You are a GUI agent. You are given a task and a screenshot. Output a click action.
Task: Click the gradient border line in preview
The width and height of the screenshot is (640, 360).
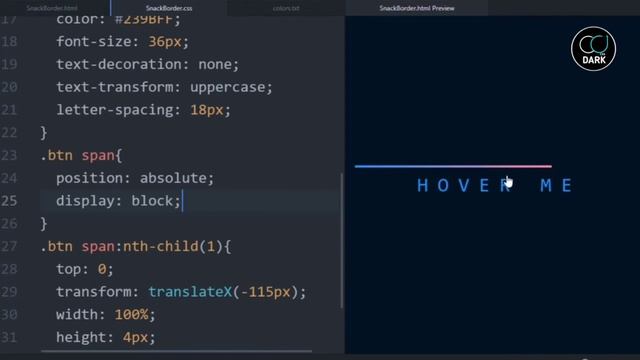pos(453,166)
